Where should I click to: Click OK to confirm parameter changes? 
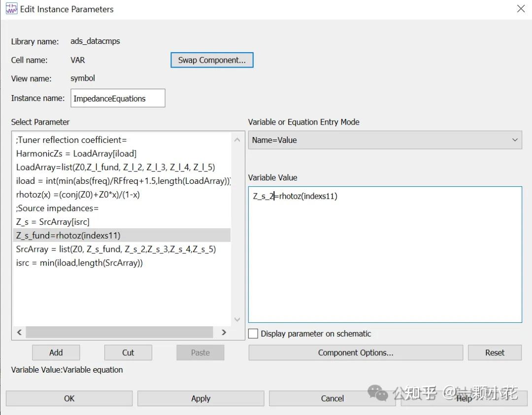69,398
